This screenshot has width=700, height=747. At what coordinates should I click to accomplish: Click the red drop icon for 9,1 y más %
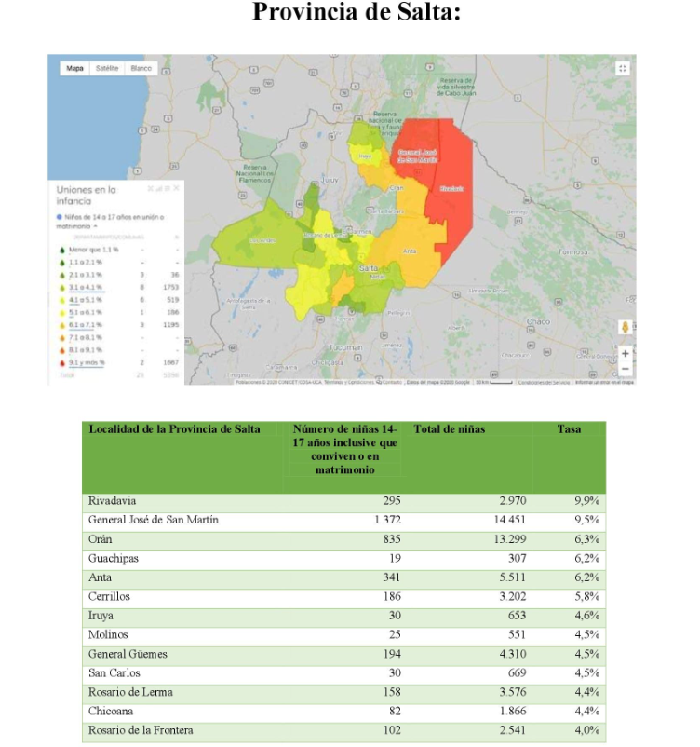pyautogui.click(x=62, y=362)
